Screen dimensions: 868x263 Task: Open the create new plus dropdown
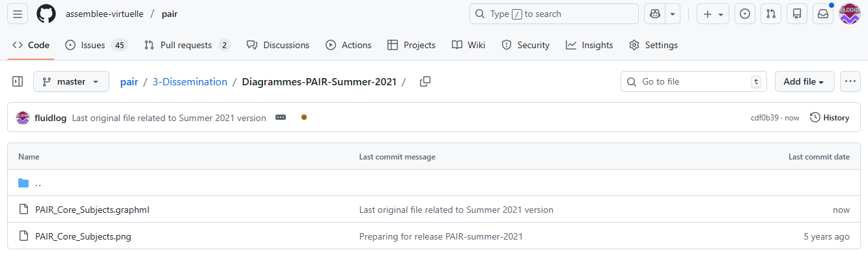(713, 14)
